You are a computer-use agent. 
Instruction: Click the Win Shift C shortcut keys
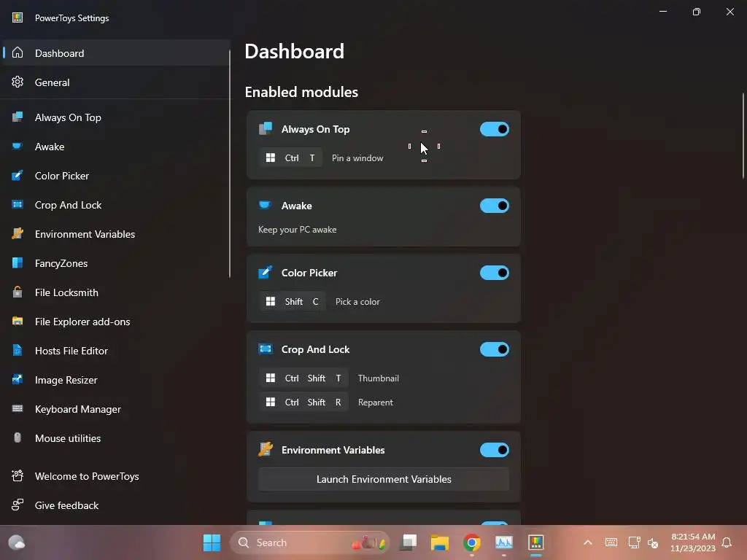pyautogui.click(x=292, y=301)
